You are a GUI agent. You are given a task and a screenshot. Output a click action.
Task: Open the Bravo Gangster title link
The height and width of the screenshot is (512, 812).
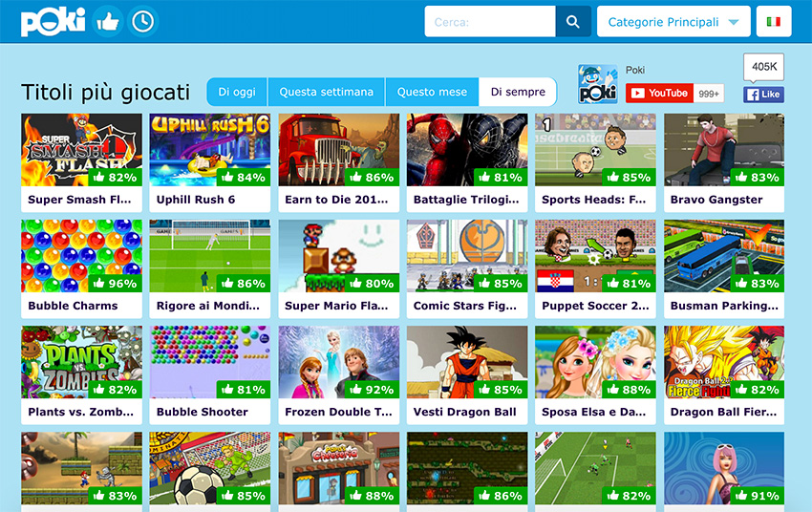click(716, 200)
